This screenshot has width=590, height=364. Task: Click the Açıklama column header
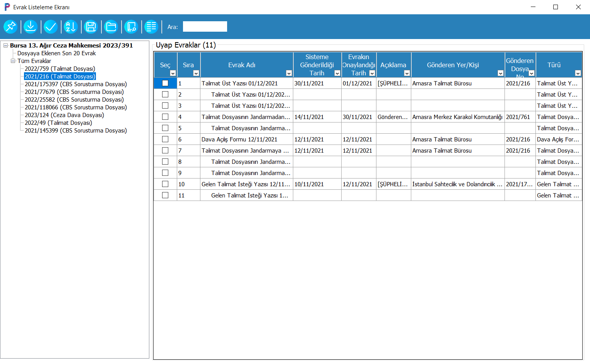pos(393,65)
